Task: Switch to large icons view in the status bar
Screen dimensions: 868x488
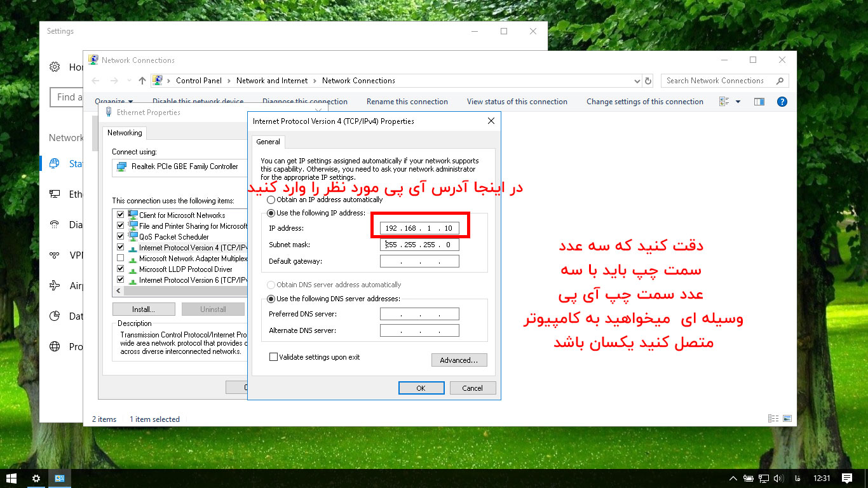Action: (x=787, y=419)
